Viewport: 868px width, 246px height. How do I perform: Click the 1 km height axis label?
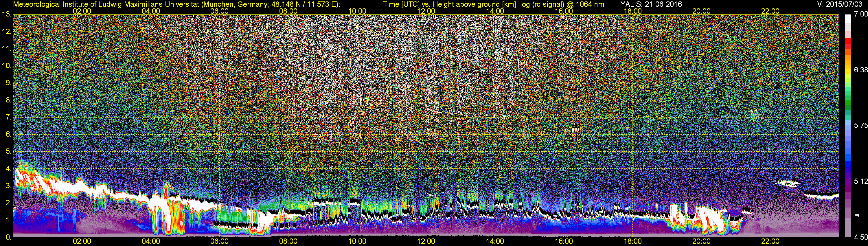click(x=8, y=221)
